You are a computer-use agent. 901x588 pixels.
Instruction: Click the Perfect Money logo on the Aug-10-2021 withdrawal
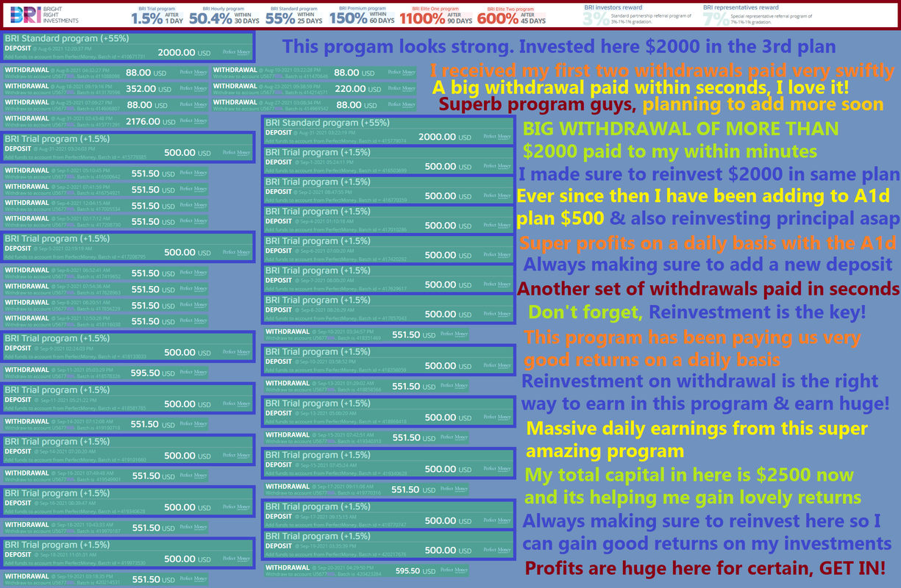pos(402,73)
